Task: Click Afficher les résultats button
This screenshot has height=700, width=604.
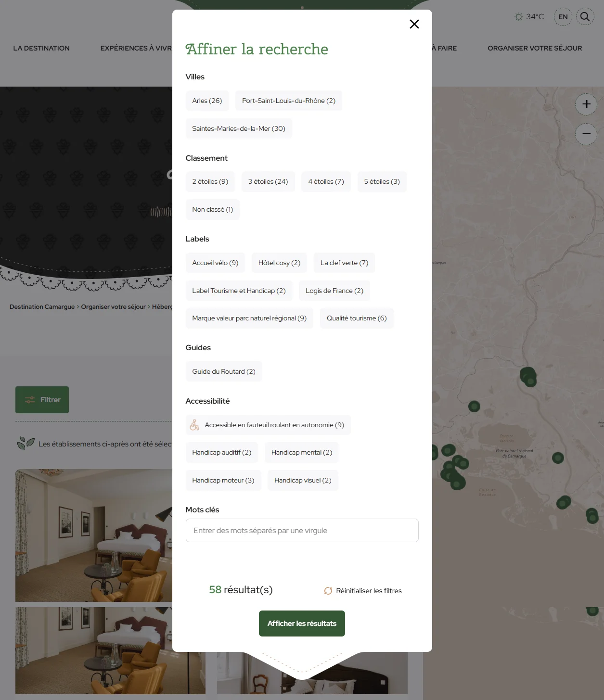Action: point(302,624)
